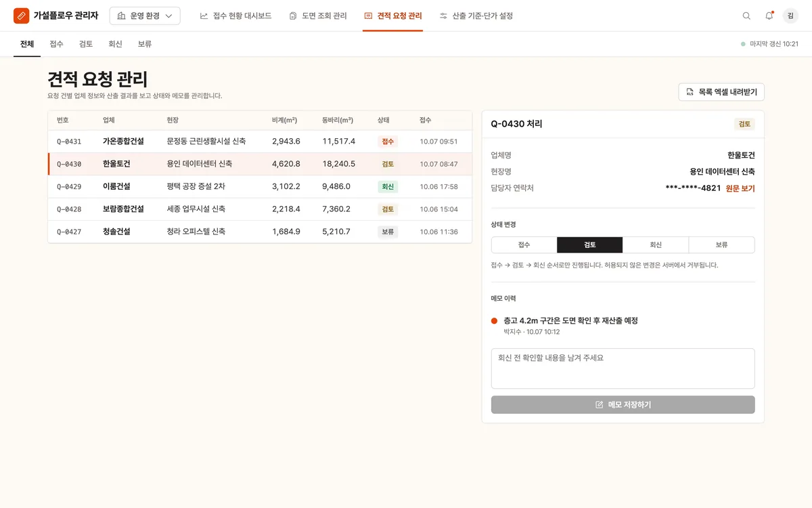The image size is (812, 508).
Task: Focus the memo text area
Action: pos(623,368)
